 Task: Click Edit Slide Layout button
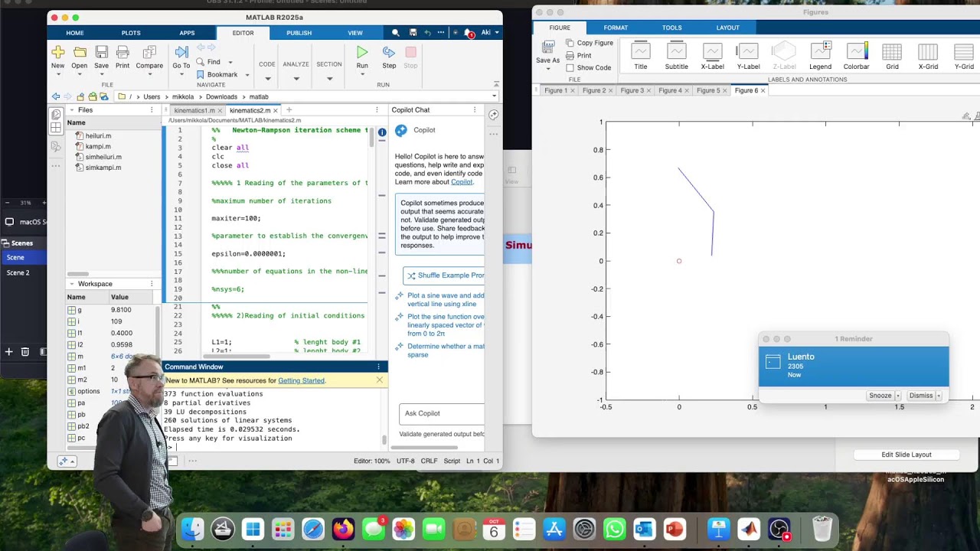(x=906, y=455)
